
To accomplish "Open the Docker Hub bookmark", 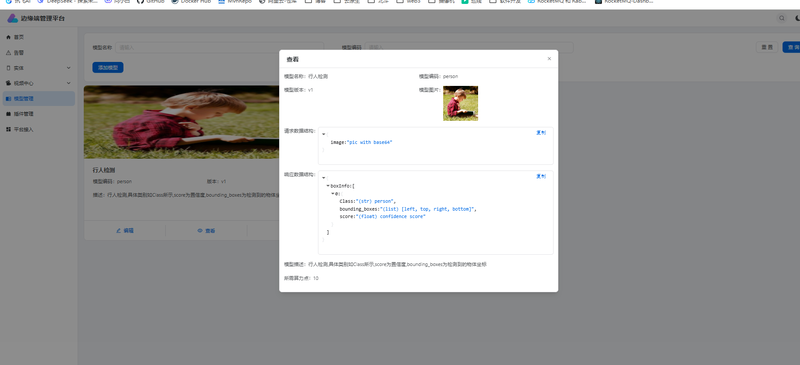I will tap(191, 2).
